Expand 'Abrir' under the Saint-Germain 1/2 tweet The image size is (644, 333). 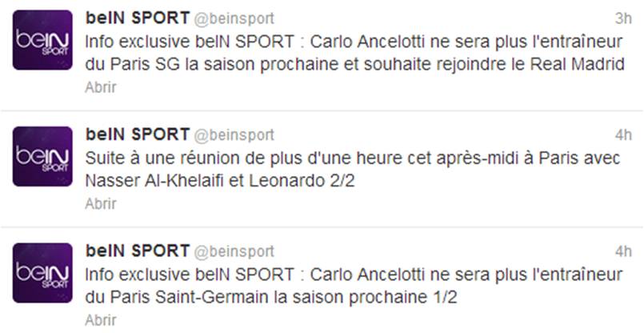(101, 320)
